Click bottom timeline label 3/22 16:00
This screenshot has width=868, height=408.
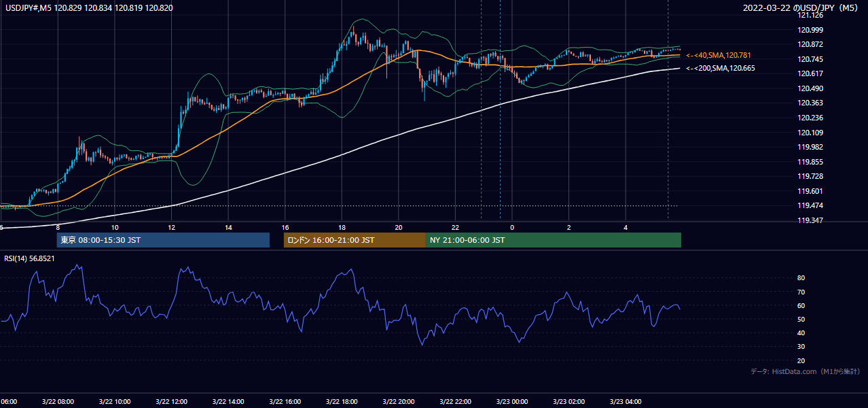[285, 402]
